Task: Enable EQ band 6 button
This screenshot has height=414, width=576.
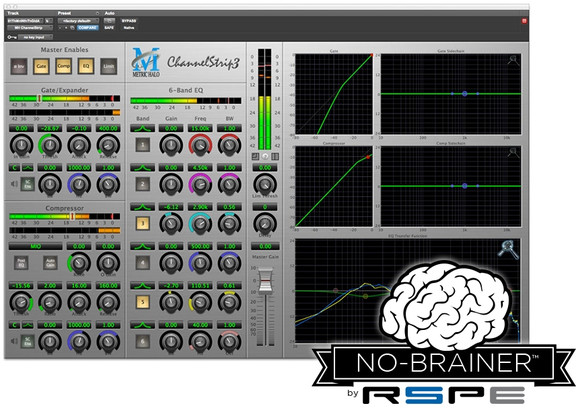Action: (x=143, y=342)
